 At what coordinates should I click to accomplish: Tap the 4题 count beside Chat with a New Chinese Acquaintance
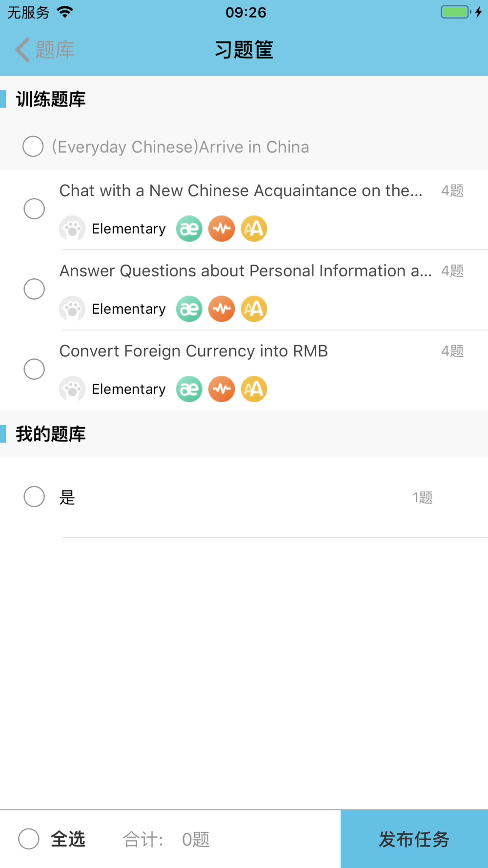[x=452, y=190]
